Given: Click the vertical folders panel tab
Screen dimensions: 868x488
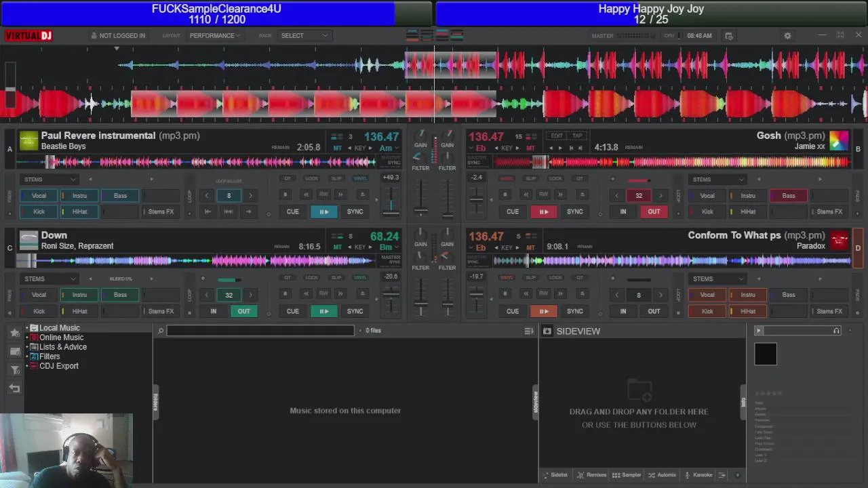Looking at the screenshot, I should [x=155, y=401].
